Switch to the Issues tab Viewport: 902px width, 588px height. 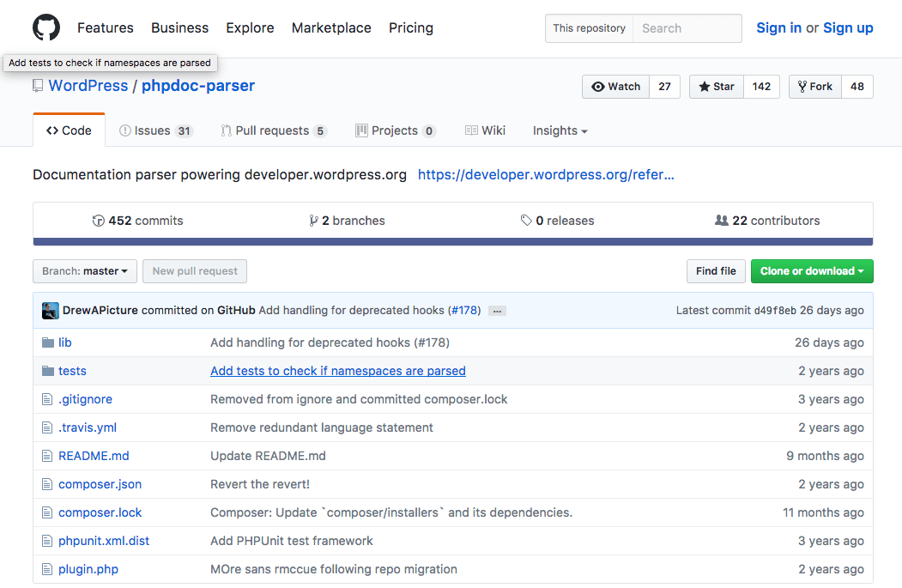[x=156, y=130]
